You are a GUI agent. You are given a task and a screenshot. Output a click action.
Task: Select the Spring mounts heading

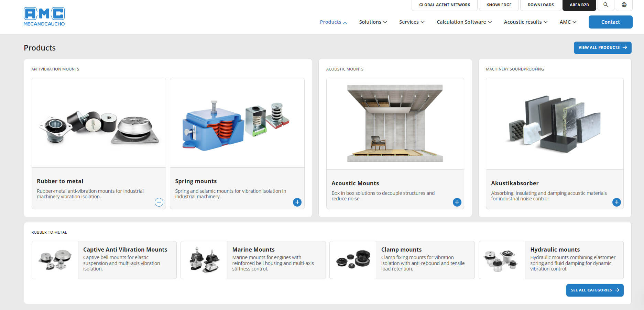point(196,181)
